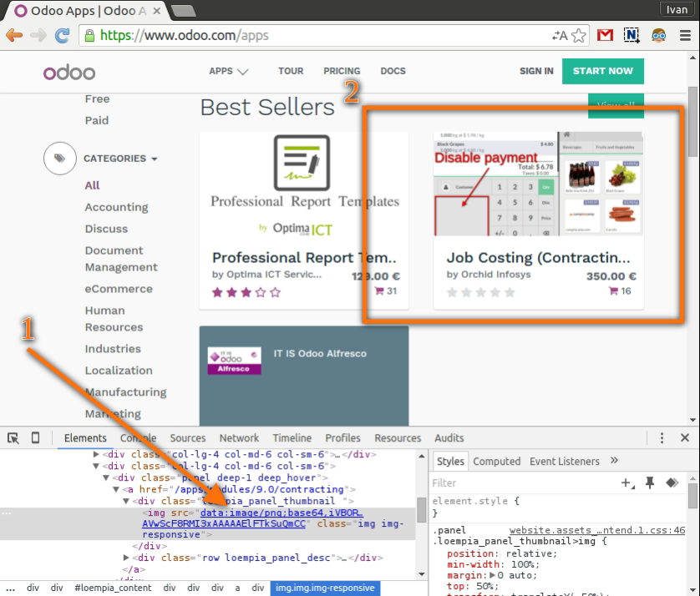Click the Odoo logo

[x=69, y=73]
